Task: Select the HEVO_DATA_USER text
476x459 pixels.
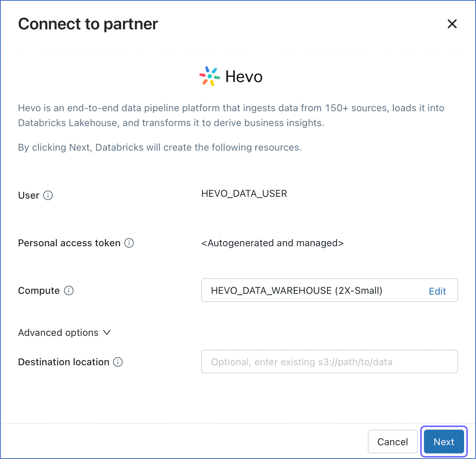Action: (x=244, y=193)
